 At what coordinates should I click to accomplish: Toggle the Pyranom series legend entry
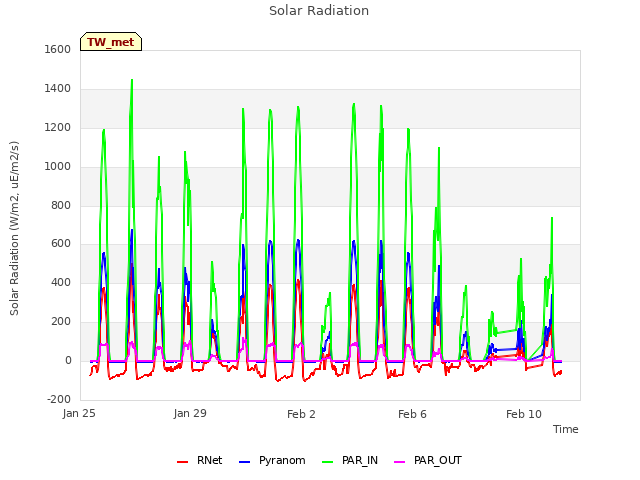tap(272, 461)
